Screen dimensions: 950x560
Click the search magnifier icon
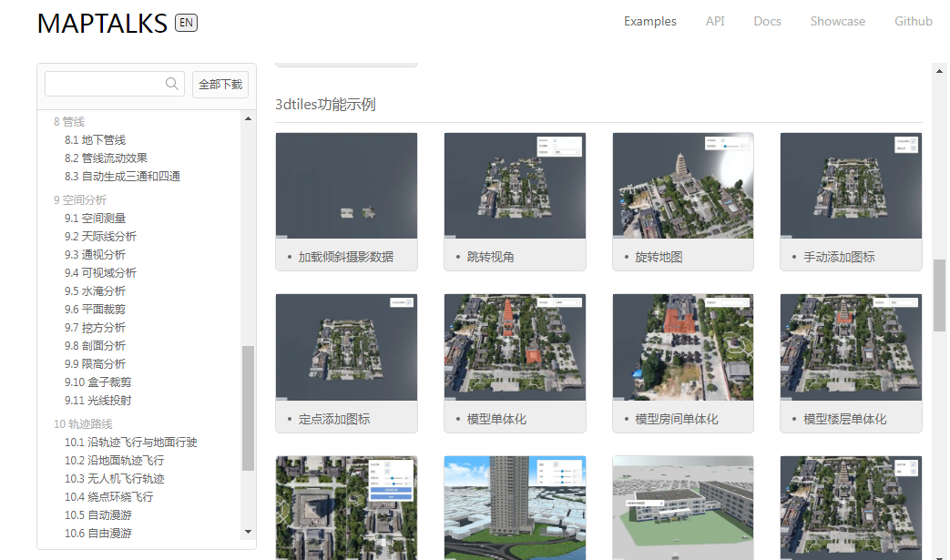point(172,84)
